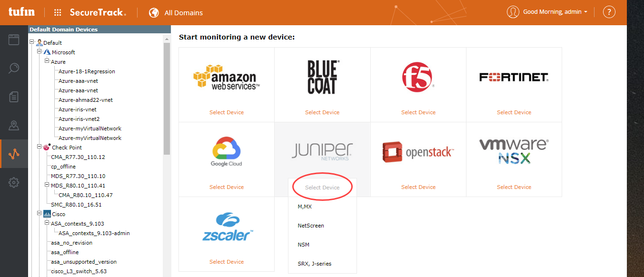Open the All Domains selector

pyautogui.click(x=183, y=13)
